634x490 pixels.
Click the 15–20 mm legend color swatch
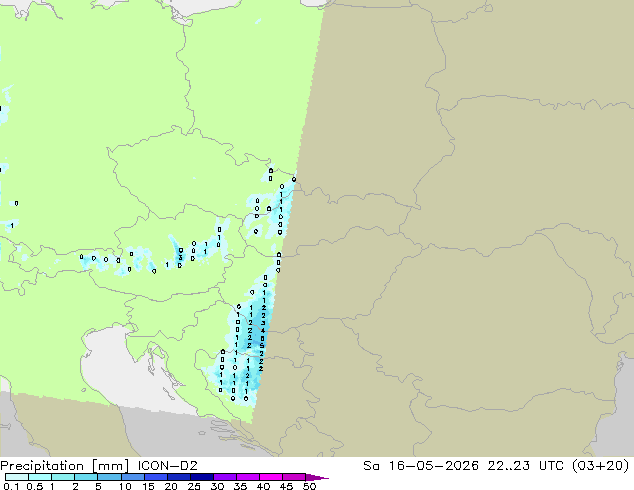pyautogui.click(x=156, y=477)
